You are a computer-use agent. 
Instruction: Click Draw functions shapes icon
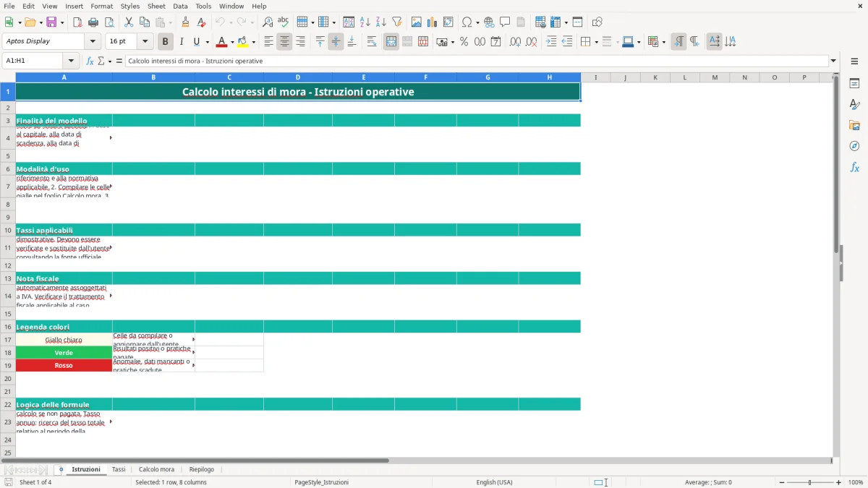pos(597,22)
